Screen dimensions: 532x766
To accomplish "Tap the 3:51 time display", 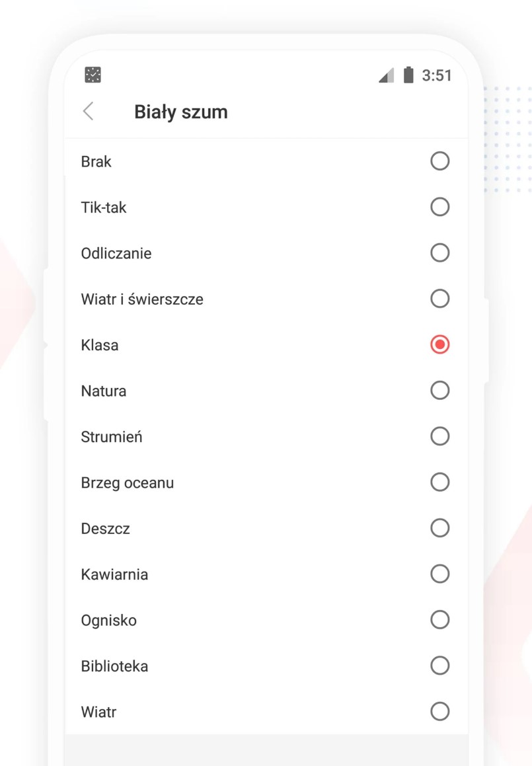I will tap(437, 75).
